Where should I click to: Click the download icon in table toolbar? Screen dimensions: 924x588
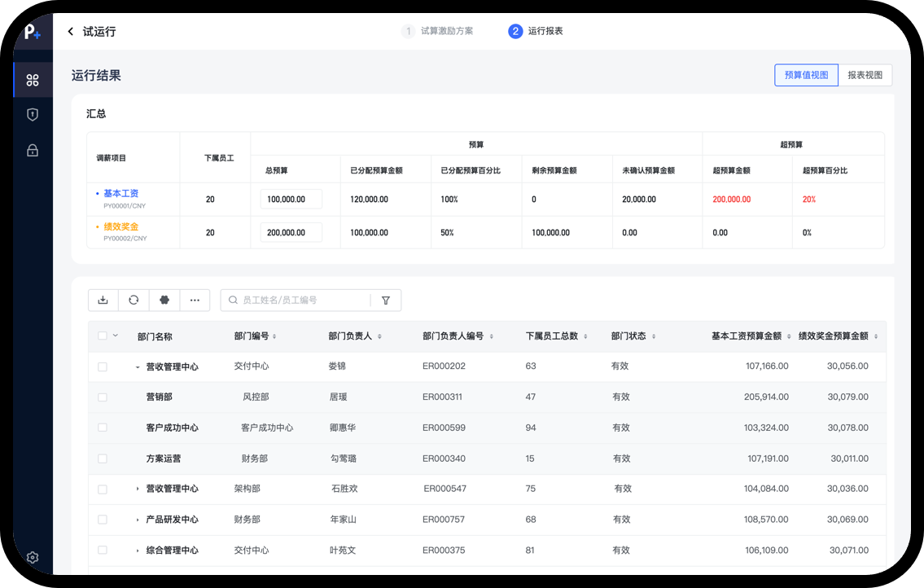coord(103,300)
